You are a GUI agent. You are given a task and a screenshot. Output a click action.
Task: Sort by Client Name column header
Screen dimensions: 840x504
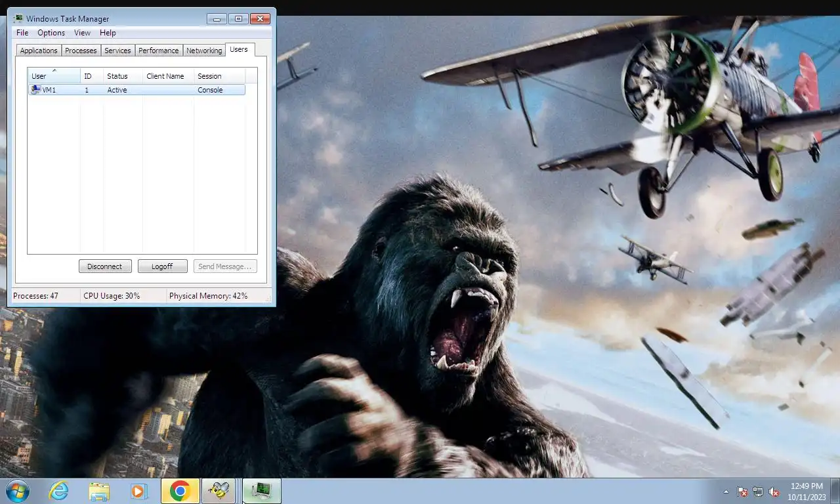[169, 76]
